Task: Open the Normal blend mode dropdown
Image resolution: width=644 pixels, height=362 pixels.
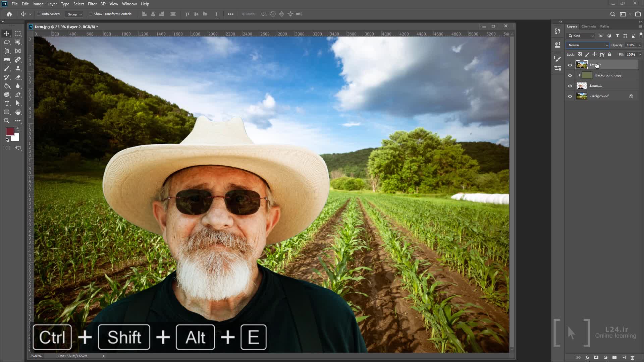Action: click(x=588, y=45)
